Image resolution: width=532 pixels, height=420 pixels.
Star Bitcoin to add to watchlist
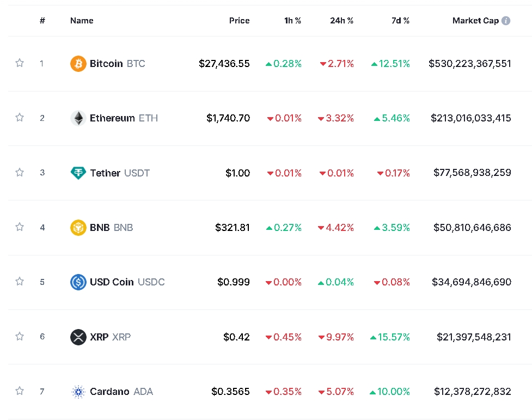(20, 63)
